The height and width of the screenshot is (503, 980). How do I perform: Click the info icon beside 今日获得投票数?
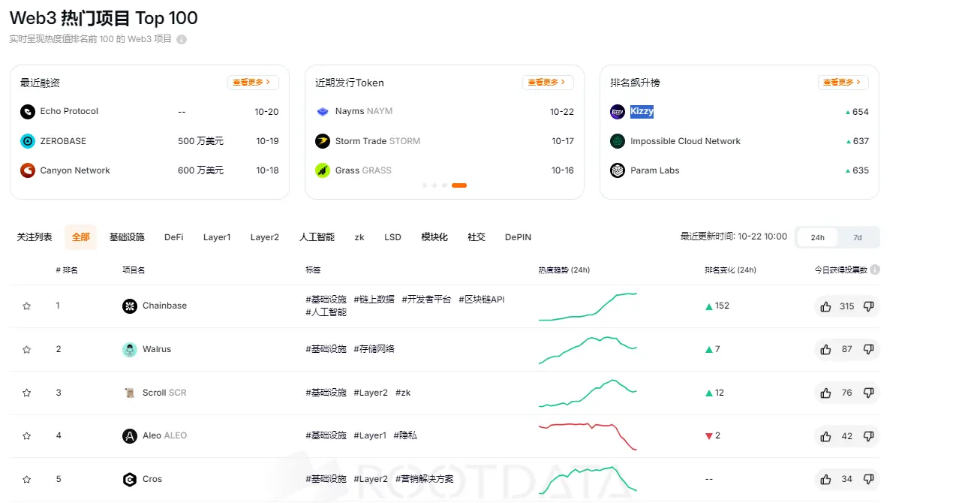875,269
